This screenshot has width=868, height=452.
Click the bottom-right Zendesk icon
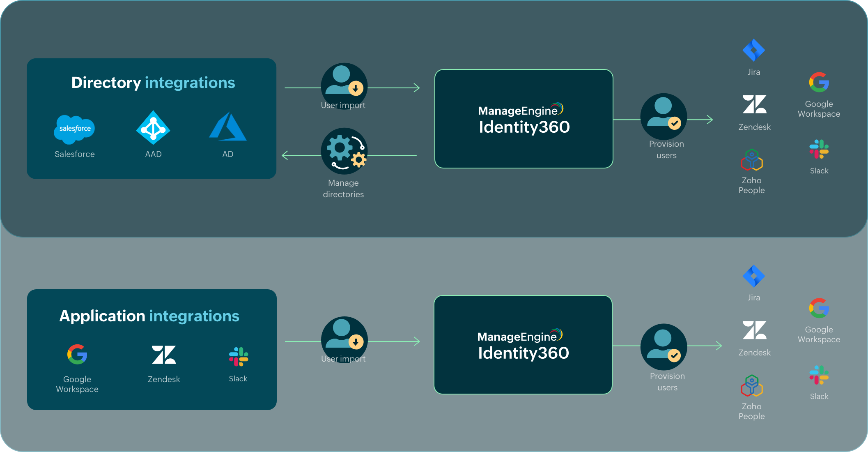pyautogui.click(x=754, y=330)
